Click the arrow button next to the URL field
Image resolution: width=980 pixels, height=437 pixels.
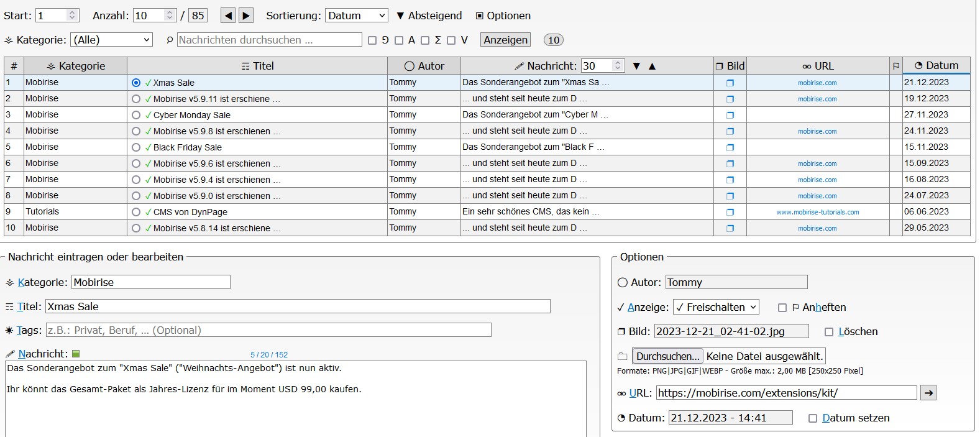pos(928,393)
